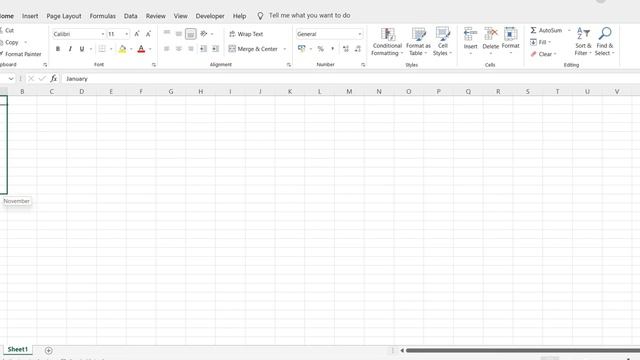Enable Wrap Text
Image resolution: width=640 pixels, height=360 pixels.
[x=246, y=34]
